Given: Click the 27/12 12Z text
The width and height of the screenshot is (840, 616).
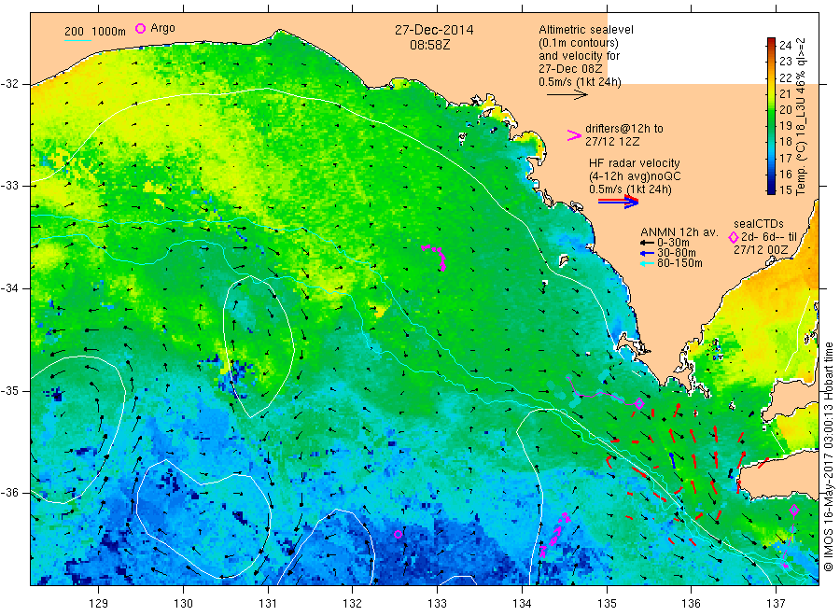Looking at the screenshot, I should coord(612,142).
